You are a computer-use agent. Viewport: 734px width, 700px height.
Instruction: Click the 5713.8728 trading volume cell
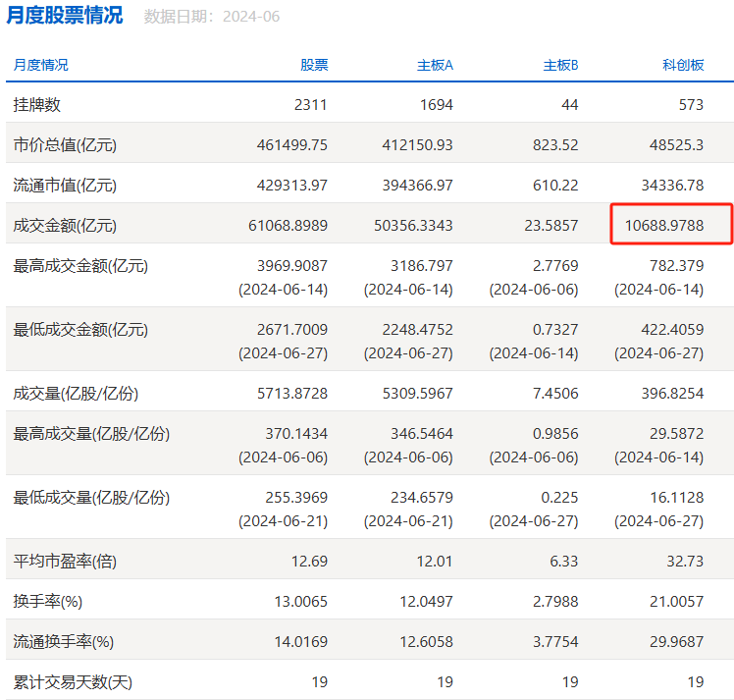click(290, 393)
